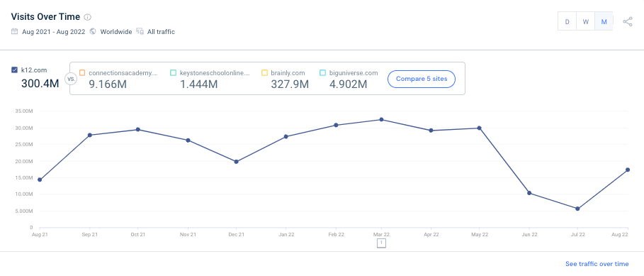Screen dimensions: 644x276
Task: Click the share icon at top right
Action: 628,22
